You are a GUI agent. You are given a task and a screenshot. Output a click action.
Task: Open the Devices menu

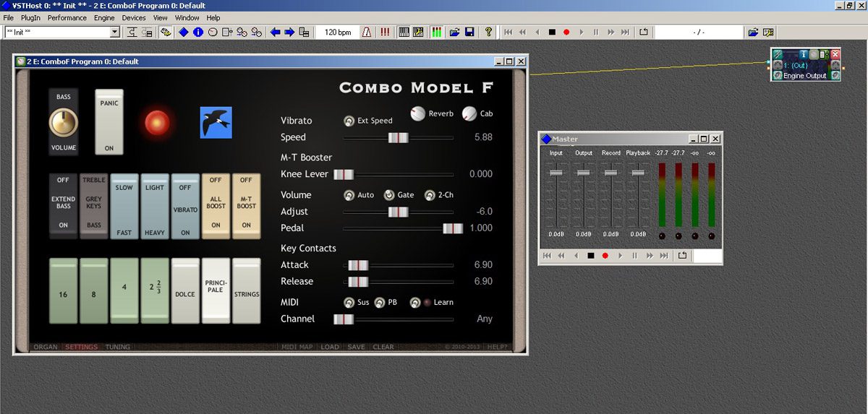[x=134, y=17]
